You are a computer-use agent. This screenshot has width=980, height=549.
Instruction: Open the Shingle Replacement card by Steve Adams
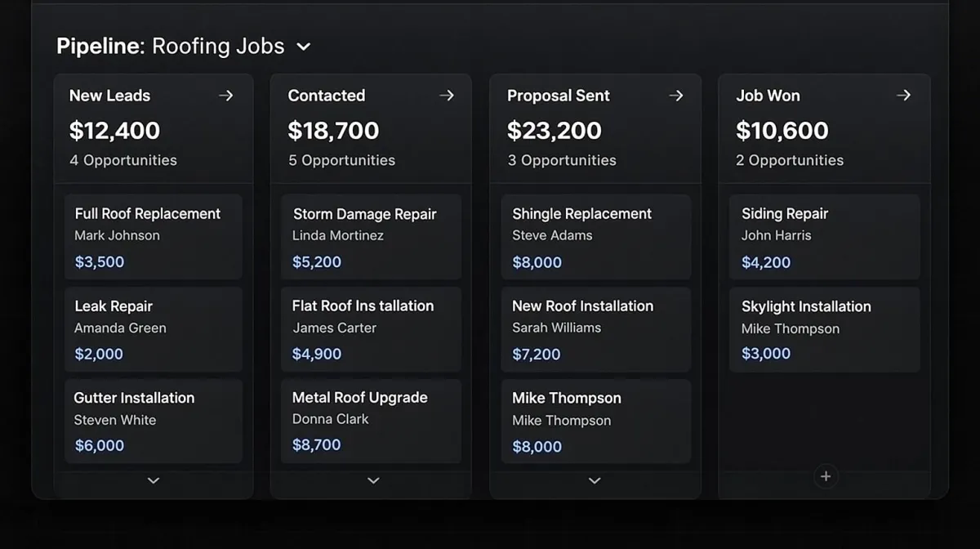click(595, 237)
